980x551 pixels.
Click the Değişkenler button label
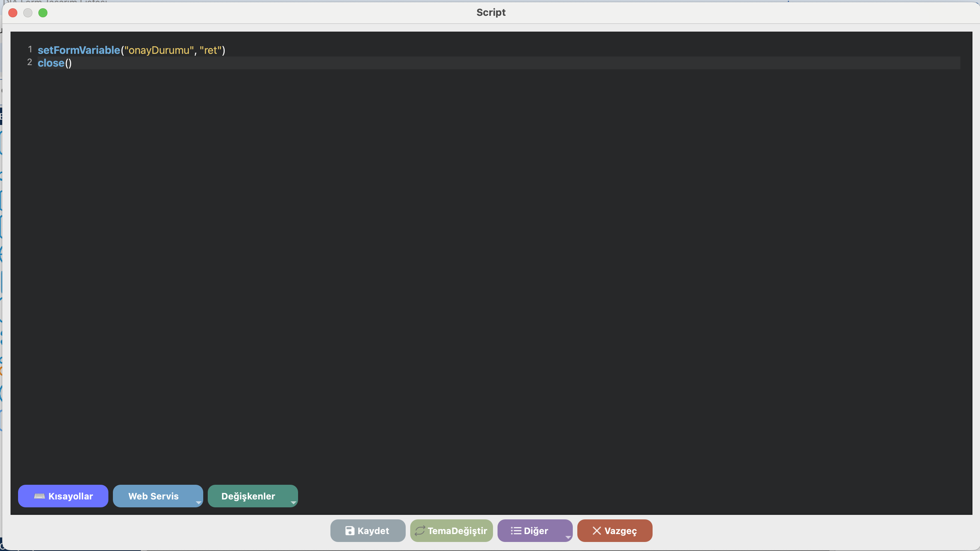point(248,496)
